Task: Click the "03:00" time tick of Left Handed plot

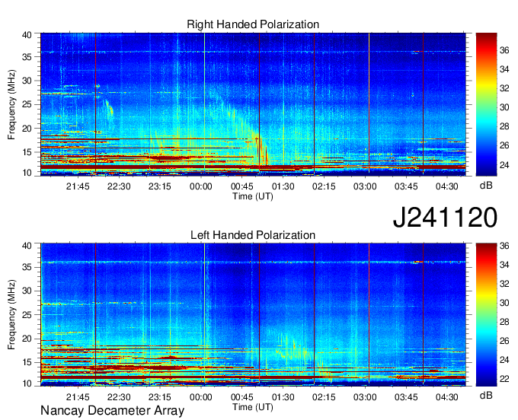Action: [365, 396]
